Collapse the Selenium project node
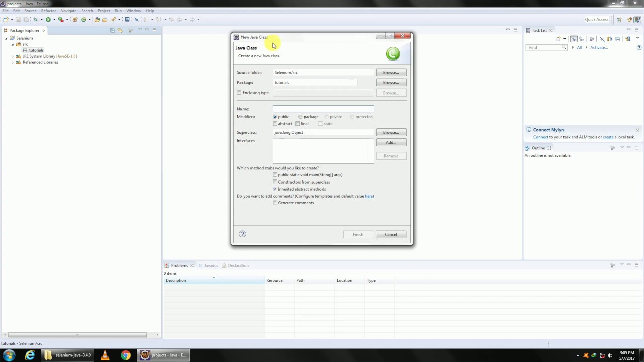The width and height of the screenshot is (644, 362). coord(6,38)
